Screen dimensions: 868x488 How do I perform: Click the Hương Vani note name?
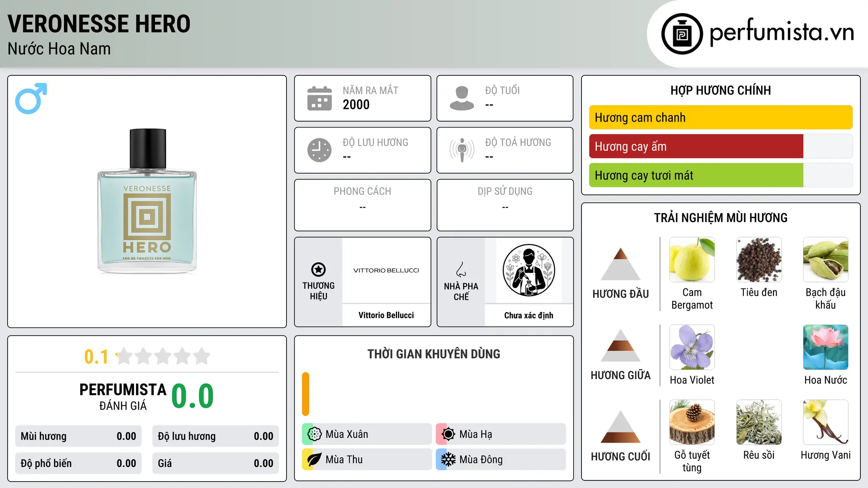coord(826,455)
